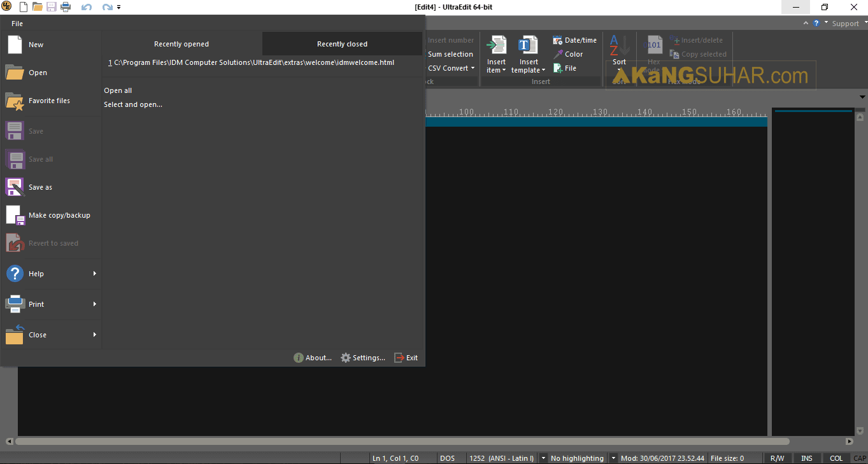868x464 pixels.
Task: Click the Insert template ribbon icon
Action: pyautogui.click(x=528, y=46)
